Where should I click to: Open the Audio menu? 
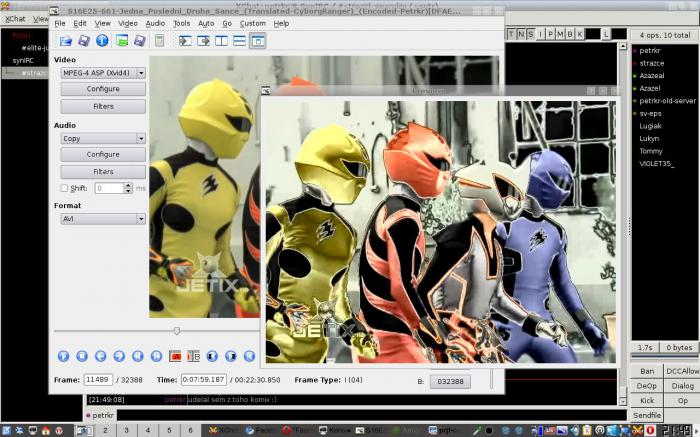[x=155, y=23]
